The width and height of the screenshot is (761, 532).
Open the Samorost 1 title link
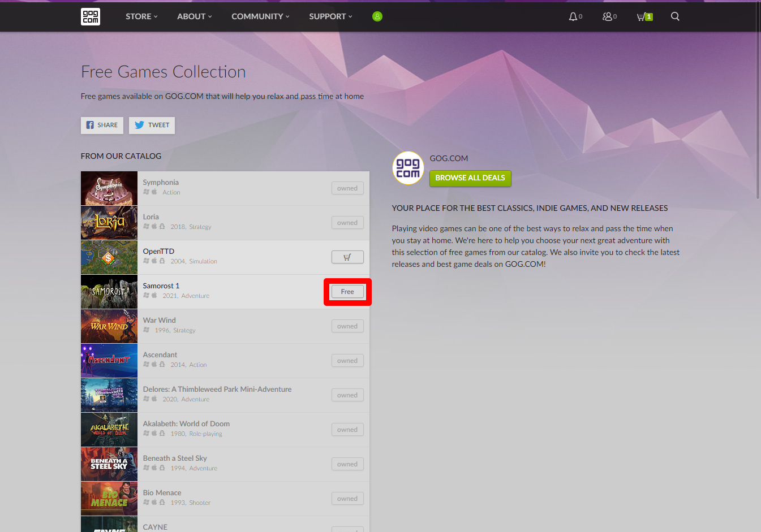(x=161, y=286)
